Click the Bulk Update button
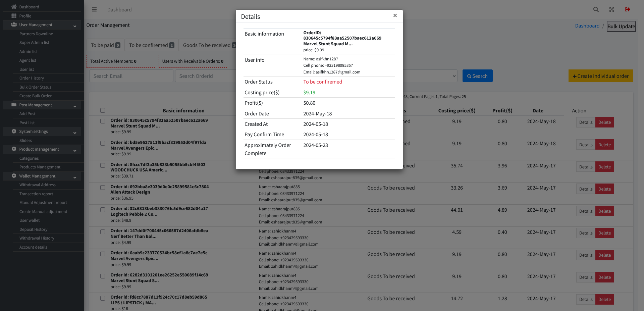Screen dimensions: 644x311 tap(621, 26)
